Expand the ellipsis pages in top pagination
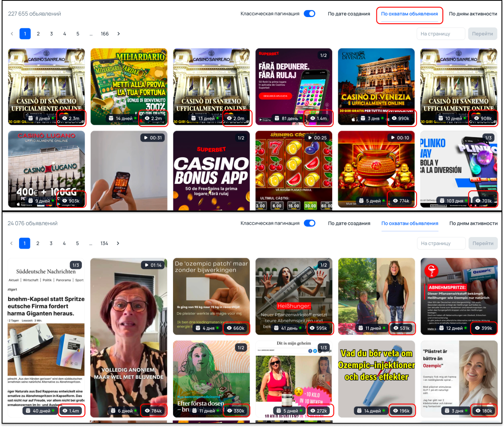The width and height of the screenshot is (504, 427). pos(91,34)
